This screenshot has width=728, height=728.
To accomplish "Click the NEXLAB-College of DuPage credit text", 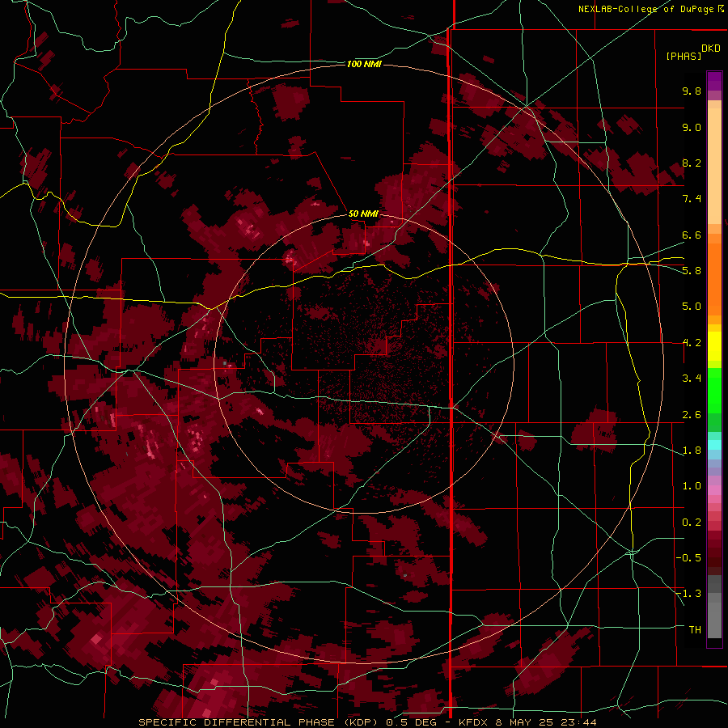I will click(645, 9).
